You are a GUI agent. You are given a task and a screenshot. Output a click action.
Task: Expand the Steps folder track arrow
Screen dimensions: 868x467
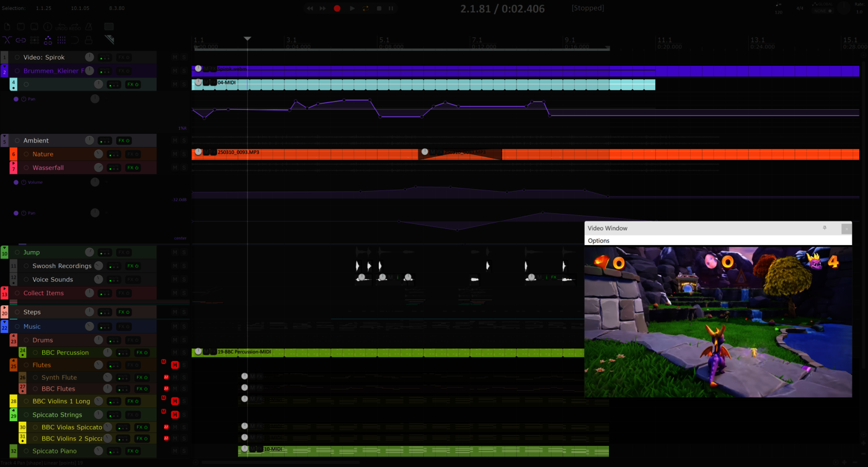click(x=4, y=308)
